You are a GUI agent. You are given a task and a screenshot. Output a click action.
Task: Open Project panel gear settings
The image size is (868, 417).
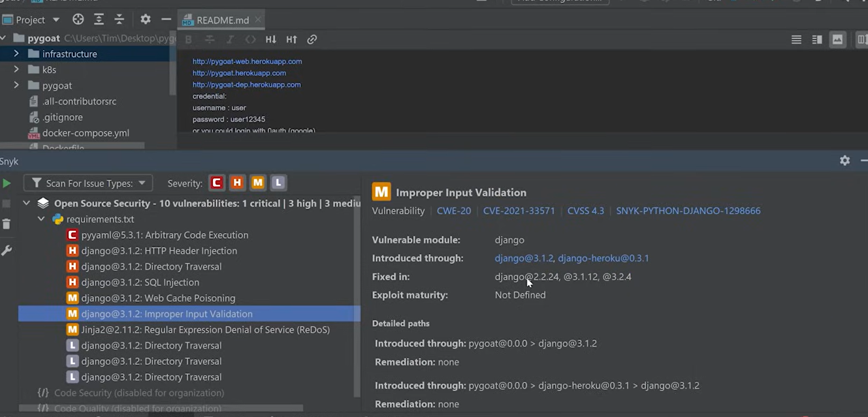coord(145,20)
